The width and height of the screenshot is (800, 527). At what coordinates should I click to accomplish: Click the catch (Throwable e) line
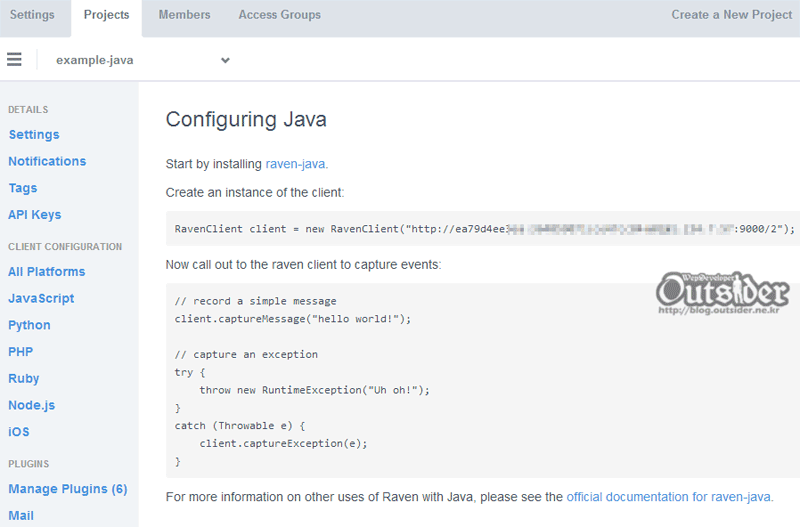coord(240,426)
